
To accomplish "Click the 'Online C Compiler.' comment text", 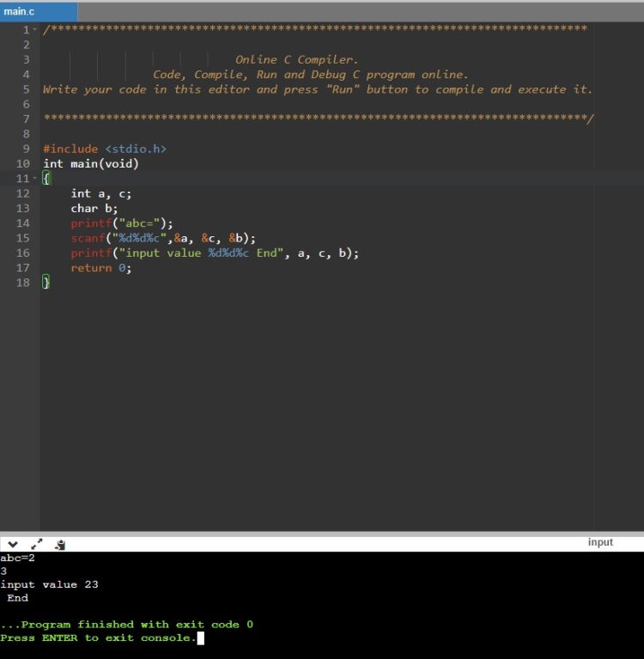I will pos(296,59).
